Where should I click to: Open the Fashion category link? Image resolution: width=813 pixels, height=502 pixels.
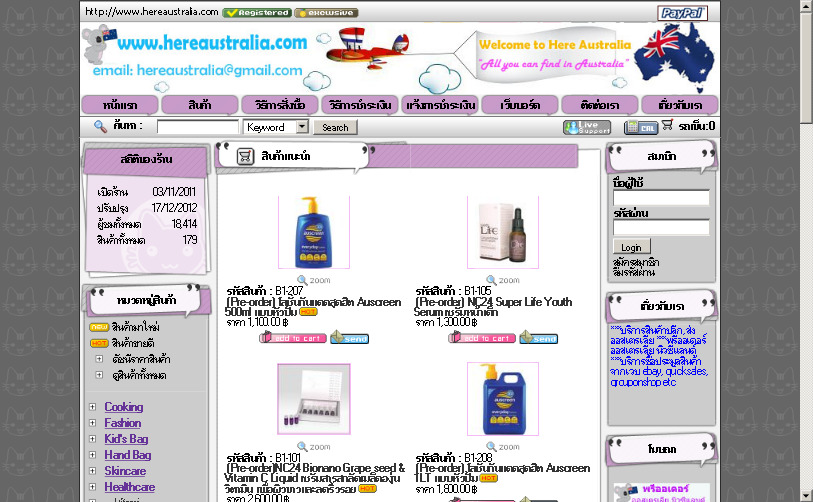coord(123,423)
